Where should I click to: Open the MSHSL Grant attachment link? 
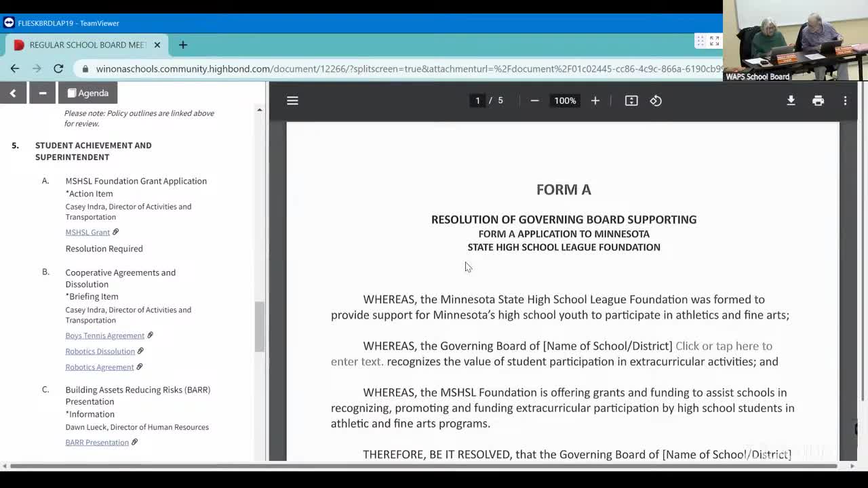click(87, 232)
